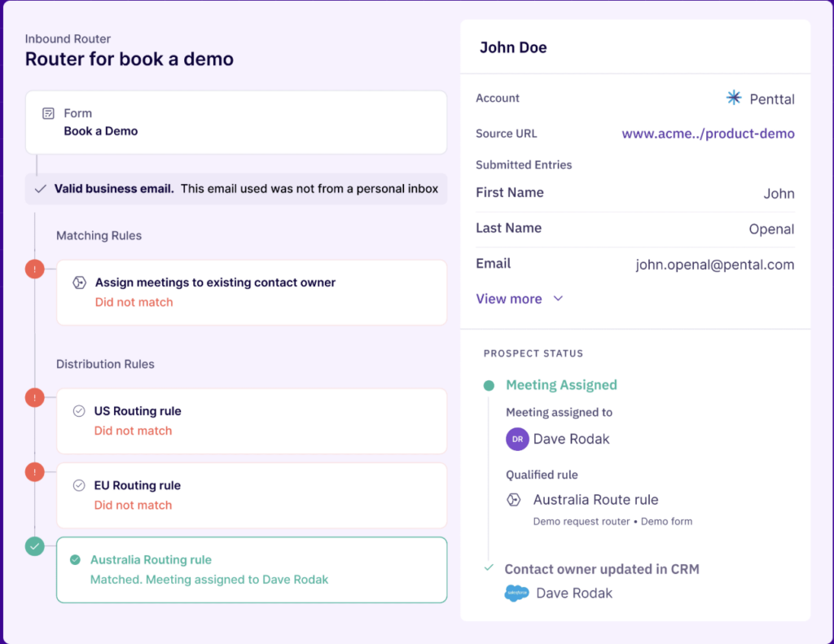Select the Australia Route rule icon under Qualified rule

[x=514, y=500]
